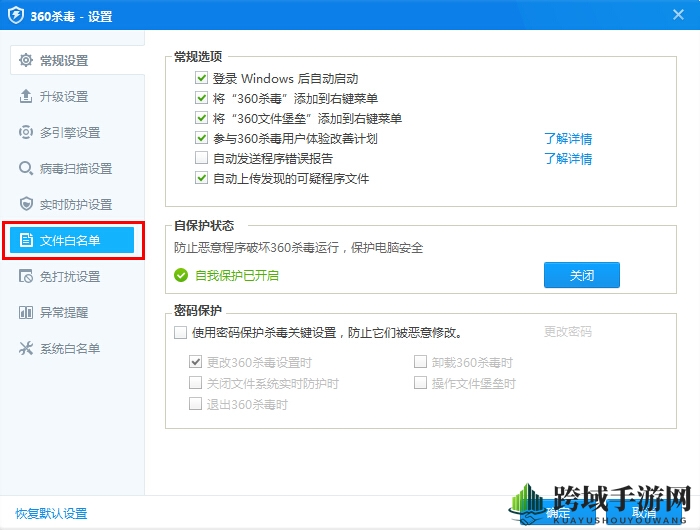Click the 360杀毒 - 设置 window title
This screenshot has height=530, width=700.
(71, 17)
